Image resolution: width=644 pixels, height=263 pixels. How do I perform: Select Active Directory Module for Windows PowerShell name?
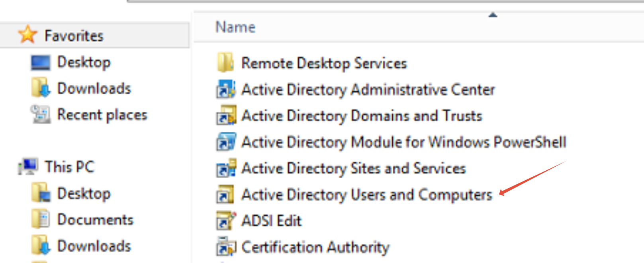pos(404,142)
